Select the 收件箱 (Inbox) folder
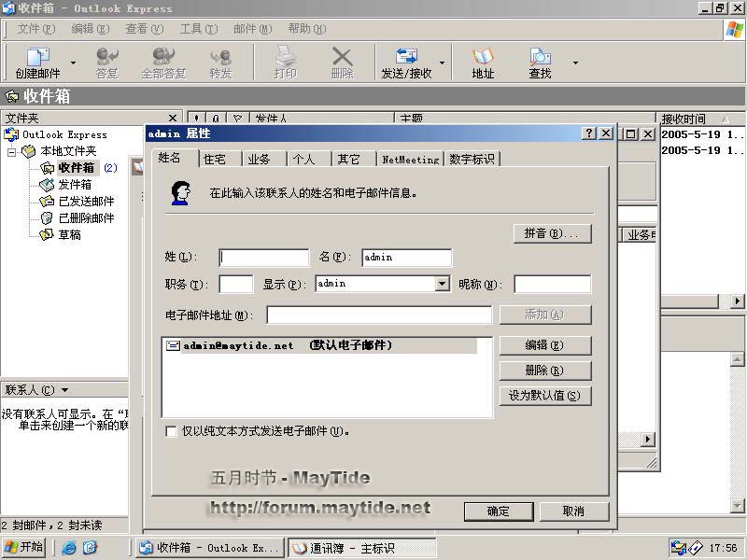 click(76, 168)
